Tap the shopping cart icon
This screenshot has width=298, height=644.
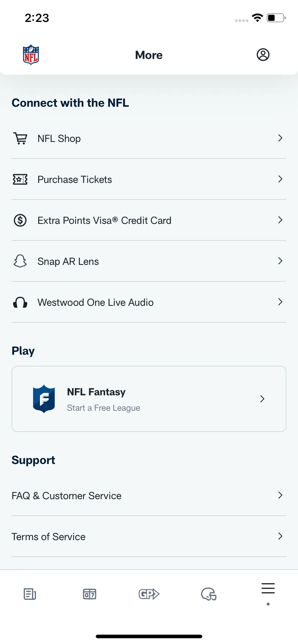20,138
